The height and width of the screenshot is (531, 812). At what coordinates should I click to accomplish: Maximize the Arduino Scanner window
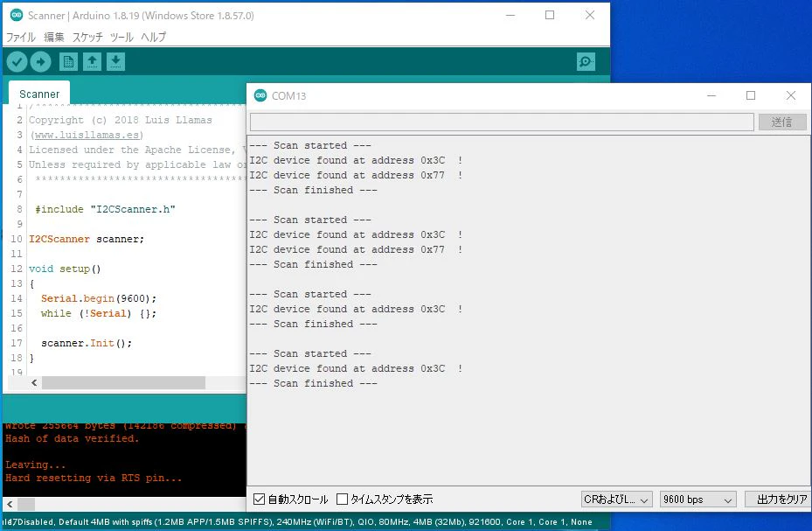point(550,15)
